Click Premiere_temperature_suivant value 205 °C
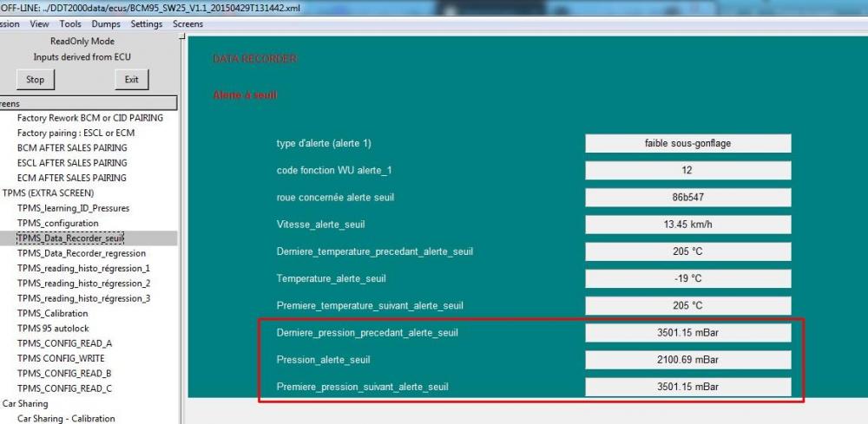 click(688, 306)
